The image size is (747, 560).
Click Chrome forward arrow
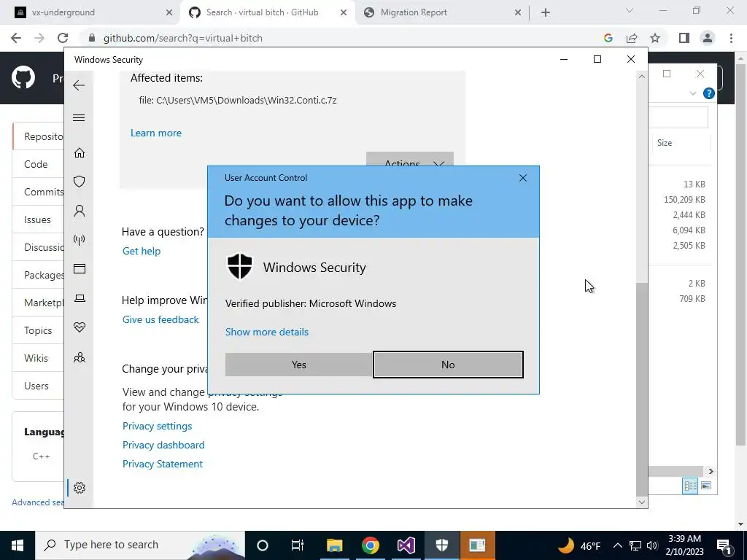click(x=39, y=38)
